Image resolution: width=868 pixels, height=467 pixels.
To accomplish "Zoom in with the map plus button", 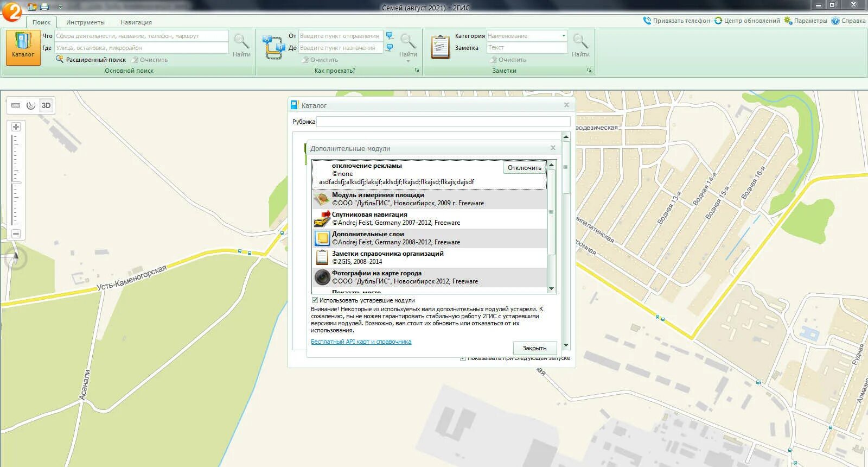I will [x=16, y=127].
